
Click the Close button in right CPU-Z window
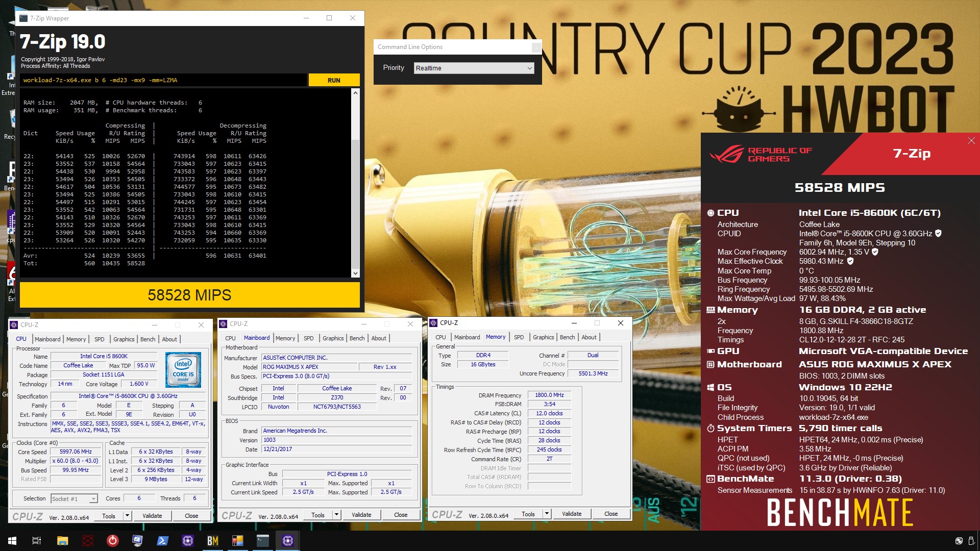coord(611,514)
